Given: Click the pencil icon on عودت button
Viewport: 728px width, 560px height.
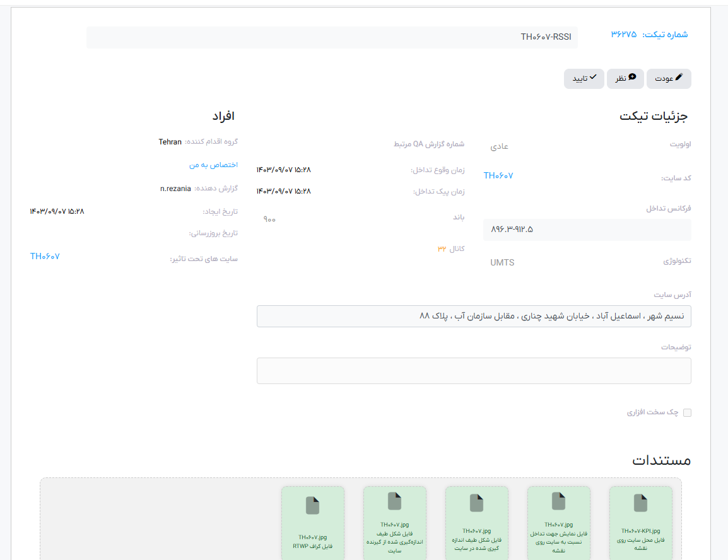Looking at the screenshot, I should point(679,77).
